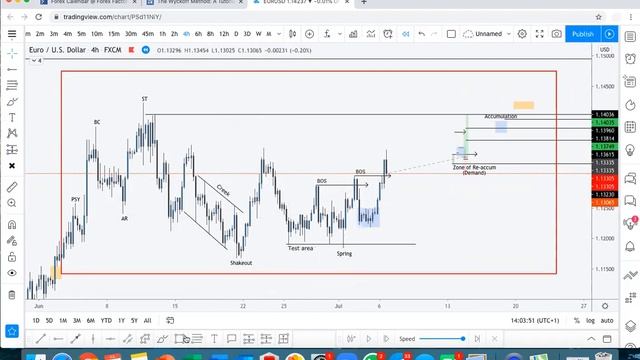This screenshot has height=360, width=640.
Task: Toggle percent scale mode
Action: tap(577, 321)
